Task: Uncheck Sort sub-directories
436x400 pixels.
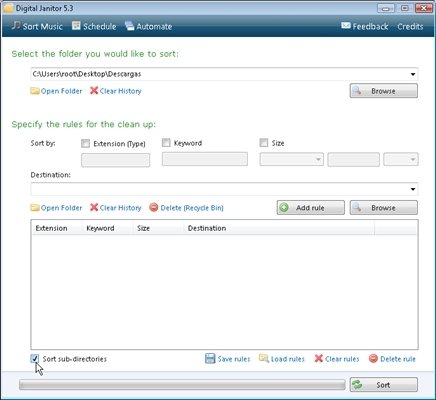Action: (35, 359)
